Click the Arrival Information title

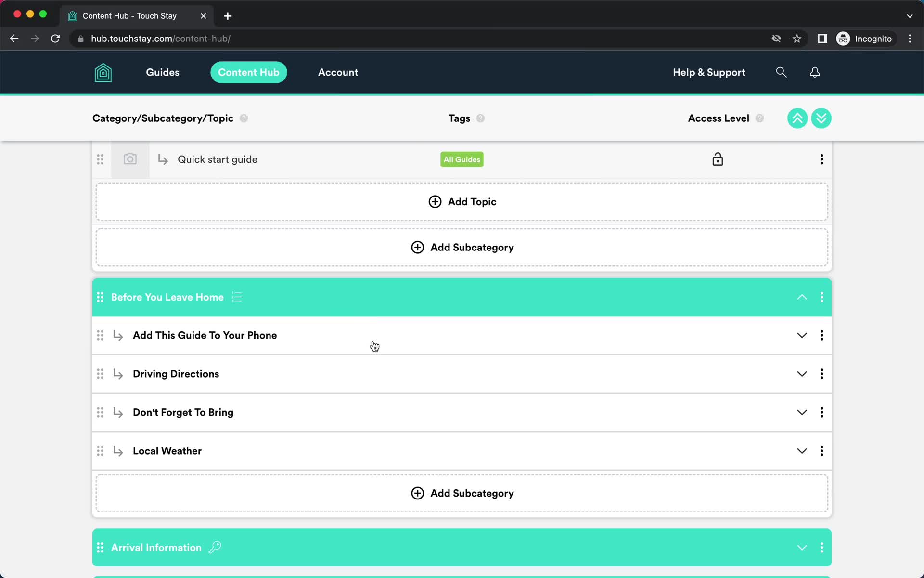pos(156,548)
